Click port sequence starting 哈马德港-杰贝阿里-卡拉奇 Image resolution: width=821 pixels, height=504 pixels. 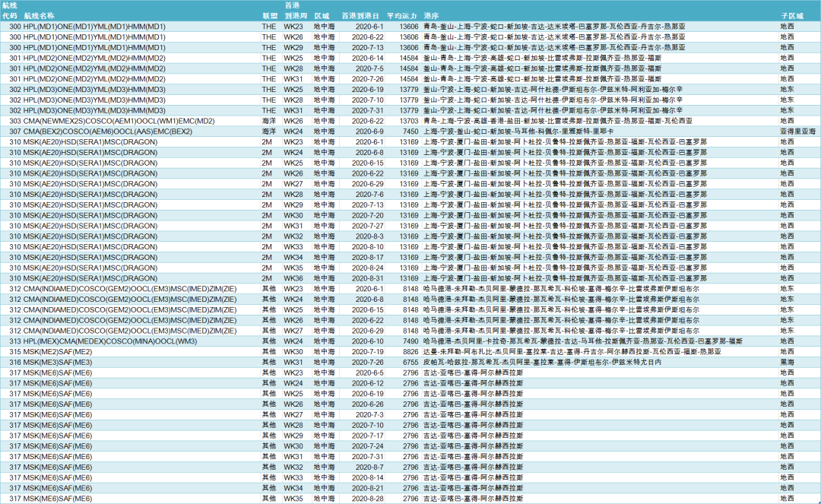(x=583, y=341)
